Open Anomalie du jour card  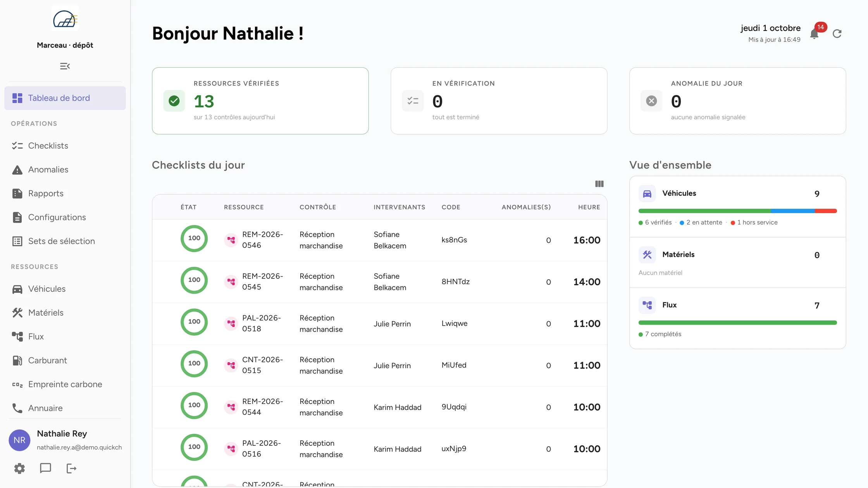[x=738, y=101]
